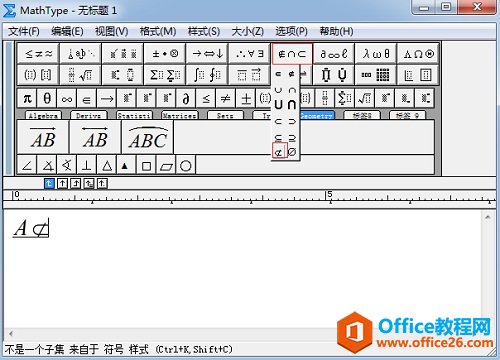Image resolution: width=500 pixels, height=360 pixels.
Task: Open the 视图(V) menu
Action: coord(112,31)
